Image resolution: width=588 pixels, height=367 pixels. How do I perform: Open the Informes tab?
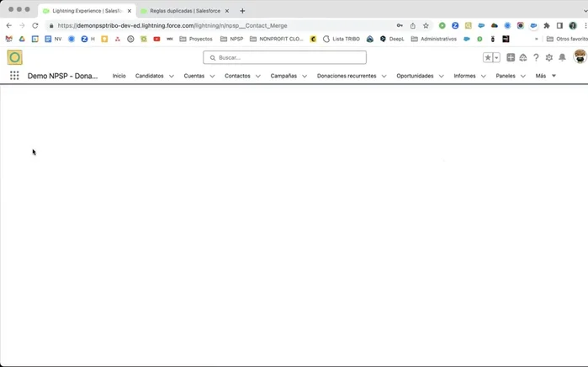[x=464, y=76]
